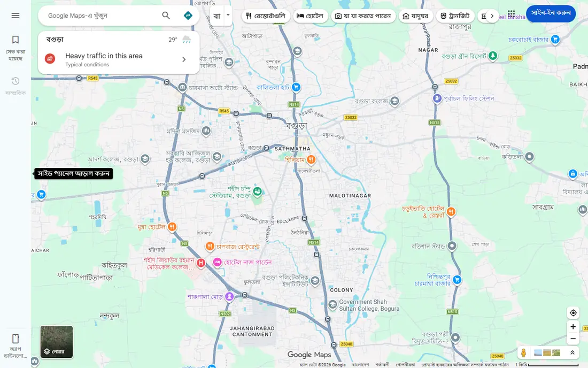Select বতিশান স্ট্যান্ড gray marker
The height and width of the screenshot is (368, 588).
pos(452,246)
